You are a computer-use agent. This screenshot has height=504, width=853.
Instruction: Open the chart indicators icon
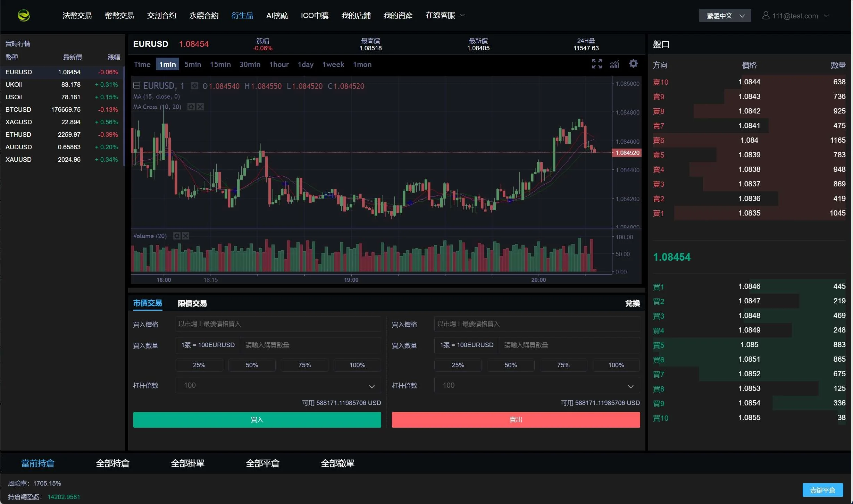click(x=614, y=64)
